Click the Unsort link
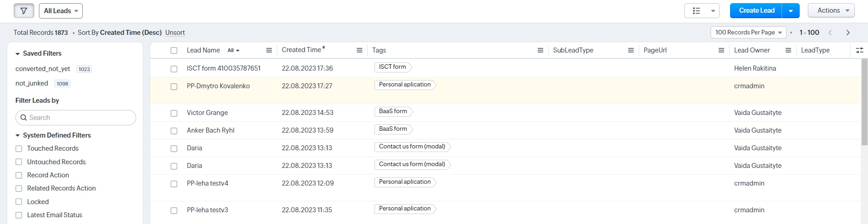This screenshot has height=224, width=868. 175,33
